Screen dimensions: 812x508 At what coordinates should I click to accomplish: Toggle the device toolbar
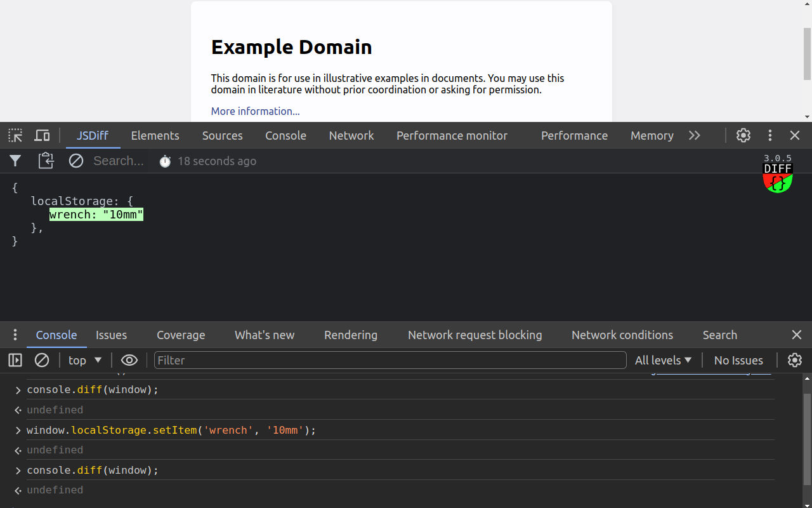pos(42,135)
